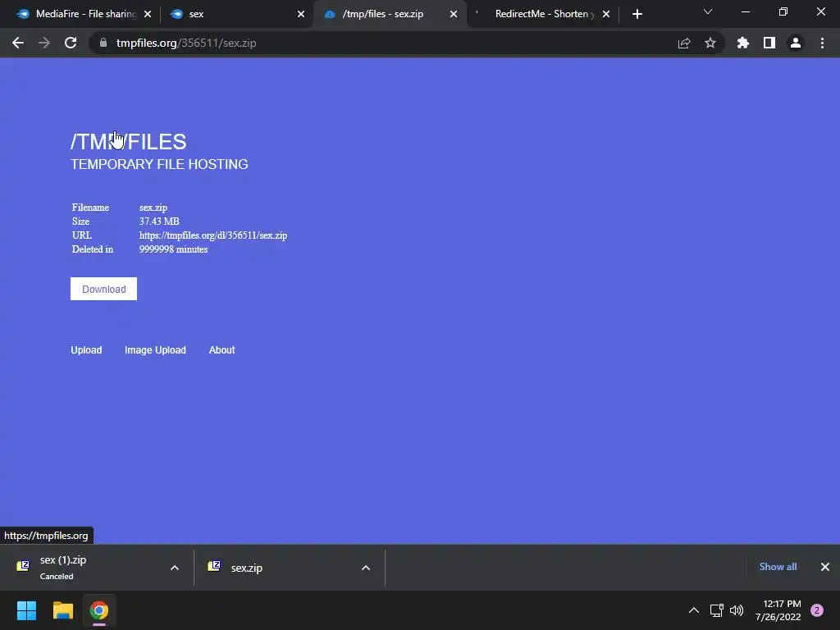Open the About link

221,349
